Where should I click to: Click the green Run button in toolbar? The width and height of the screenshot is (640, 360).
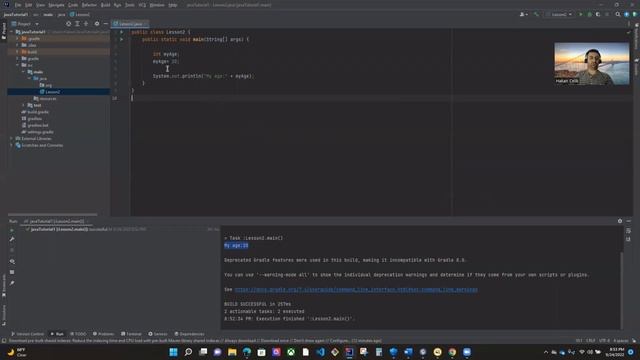(x=581, y=14)
